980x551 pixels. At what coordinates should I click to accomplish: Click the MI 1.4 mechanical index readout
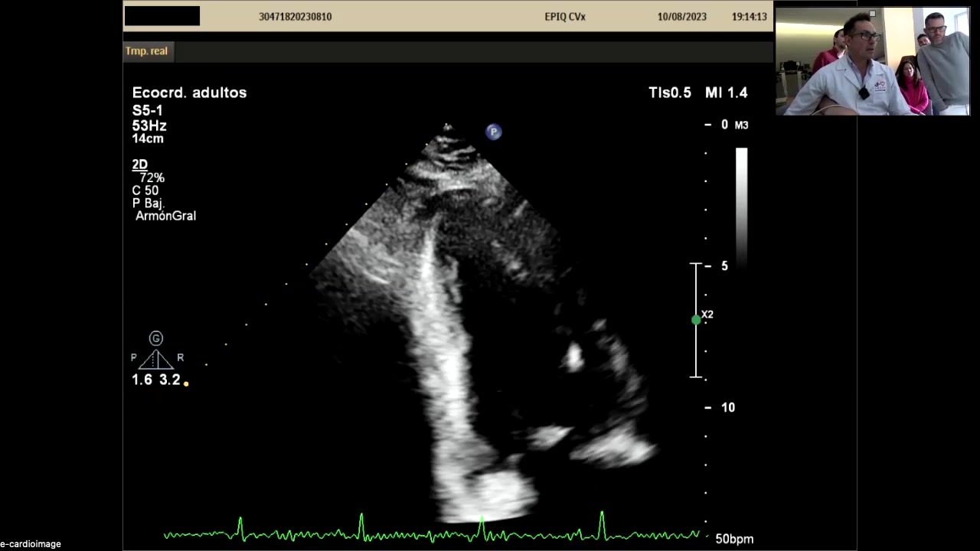click(727, 93)
